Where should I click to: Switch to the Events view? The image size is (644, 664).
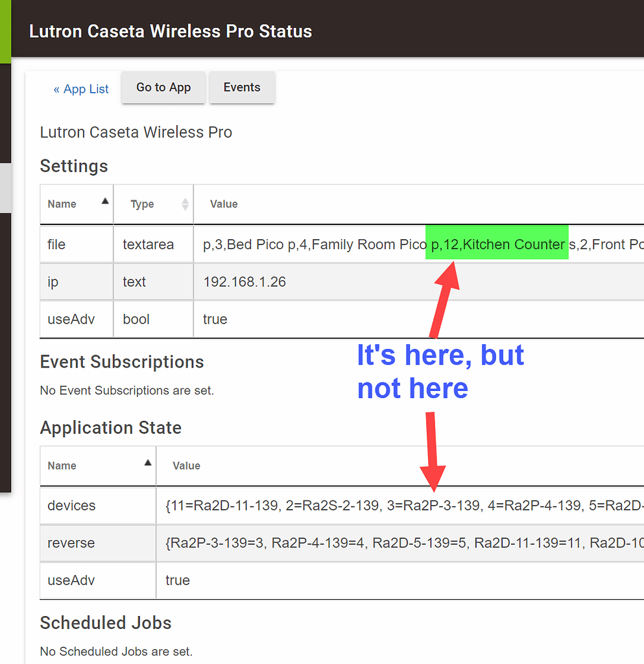tap(241, 87)
